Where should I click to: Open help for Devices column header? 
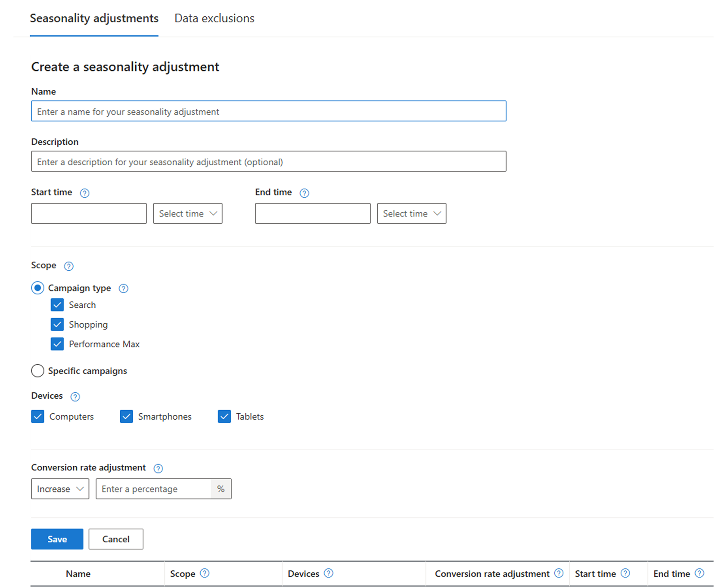tap(328, 573)
